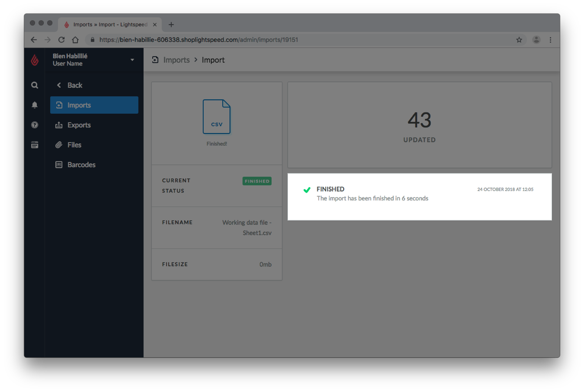Click the Imports breadcrumb link

click(x=177, y=60)
